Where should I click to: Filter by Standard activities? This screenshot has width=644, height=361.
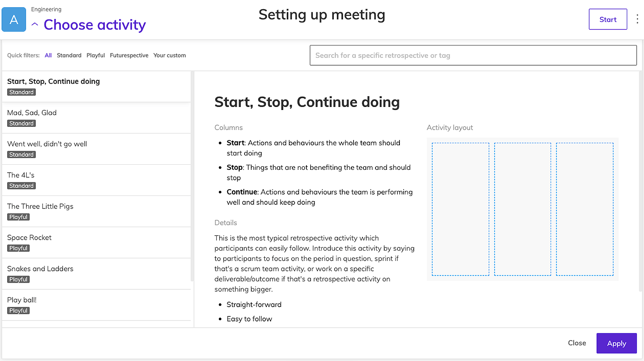69,55
